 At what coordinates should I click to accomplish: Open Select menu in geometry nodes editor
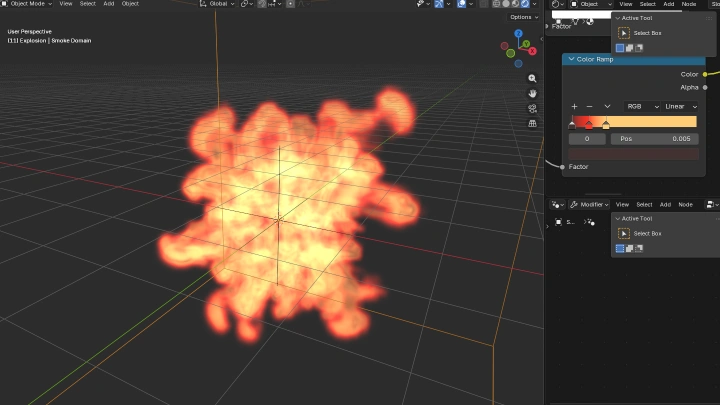tap(644, 204)
